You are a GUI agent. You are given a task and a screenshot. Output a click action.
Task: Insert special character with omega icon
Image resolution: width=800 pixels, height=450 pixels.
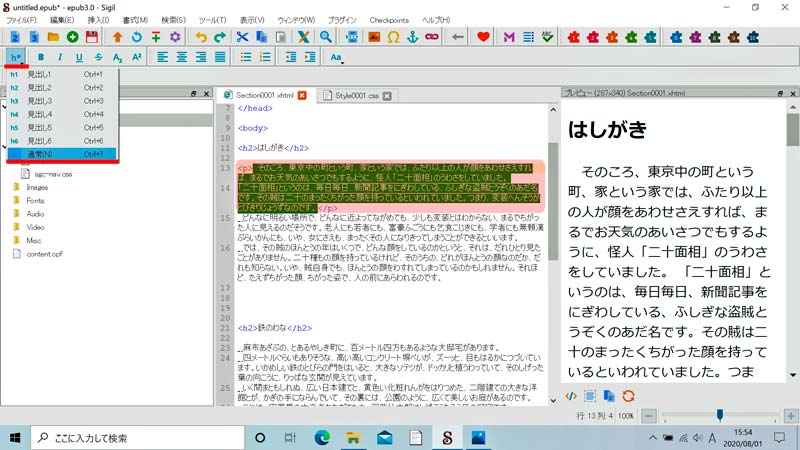[394, 37]
